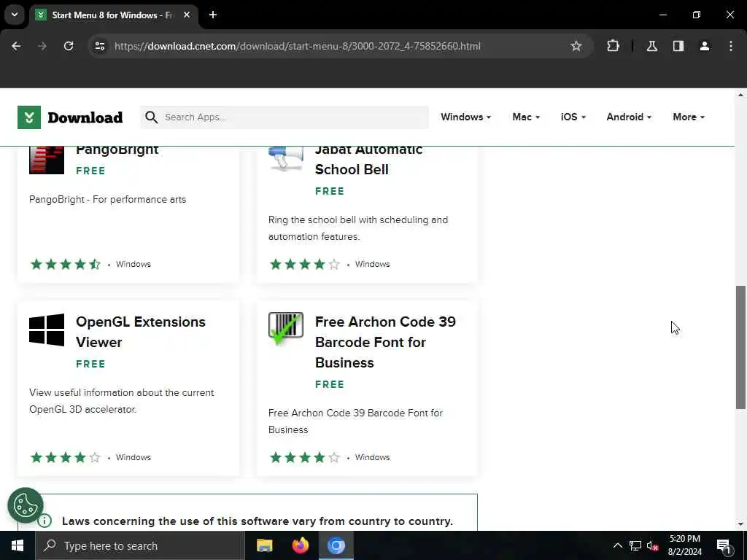Viewport: 747px width, 560px height.
Task: Open the network status tray icon
Action: (x=635, y=545)
